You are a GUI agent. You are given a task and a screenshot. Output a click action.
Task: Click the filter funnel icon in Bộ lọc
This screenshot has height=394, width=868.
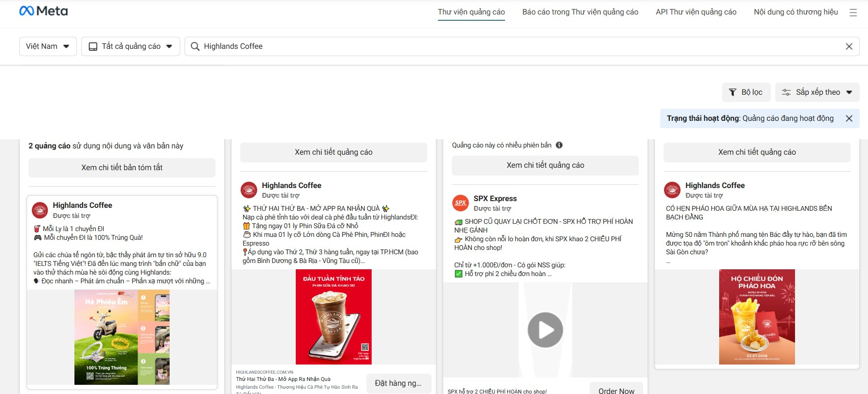point(733,92)
